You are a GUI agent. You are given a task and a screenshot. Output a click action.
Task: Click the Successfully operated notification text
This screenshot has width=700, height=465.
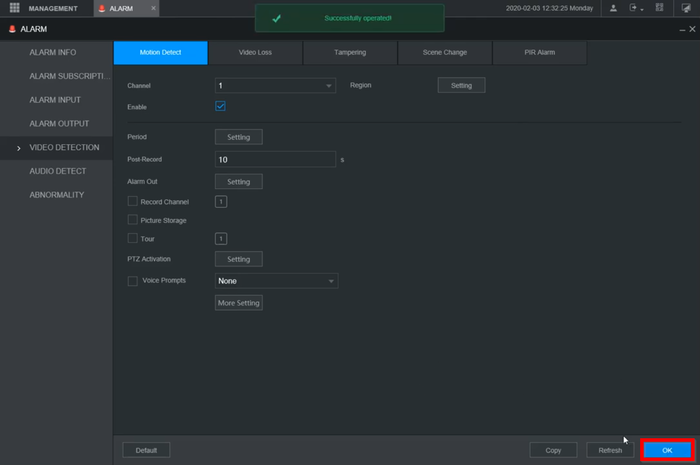click(x=358, y=18)
